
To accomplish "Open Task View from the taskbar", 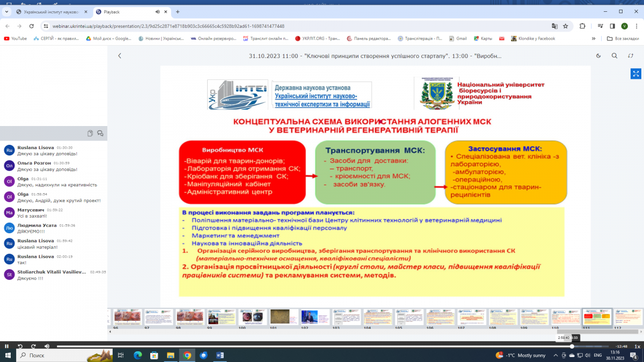I will coord(121,355).
